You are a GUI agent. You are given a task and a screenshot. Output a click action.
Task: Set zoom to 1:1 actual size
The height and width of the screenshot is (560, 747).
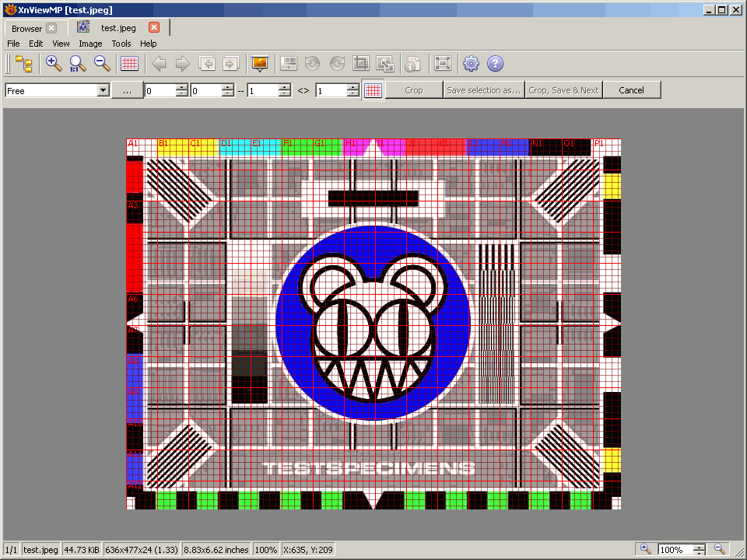click(x=78, y=63)
